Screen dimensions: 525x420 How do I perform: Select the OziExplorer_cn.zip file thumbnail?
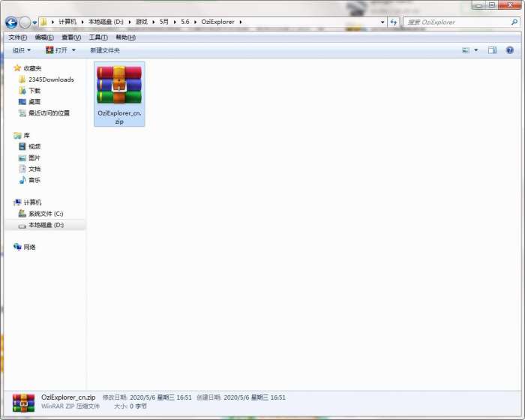click(x=119, y=87)
